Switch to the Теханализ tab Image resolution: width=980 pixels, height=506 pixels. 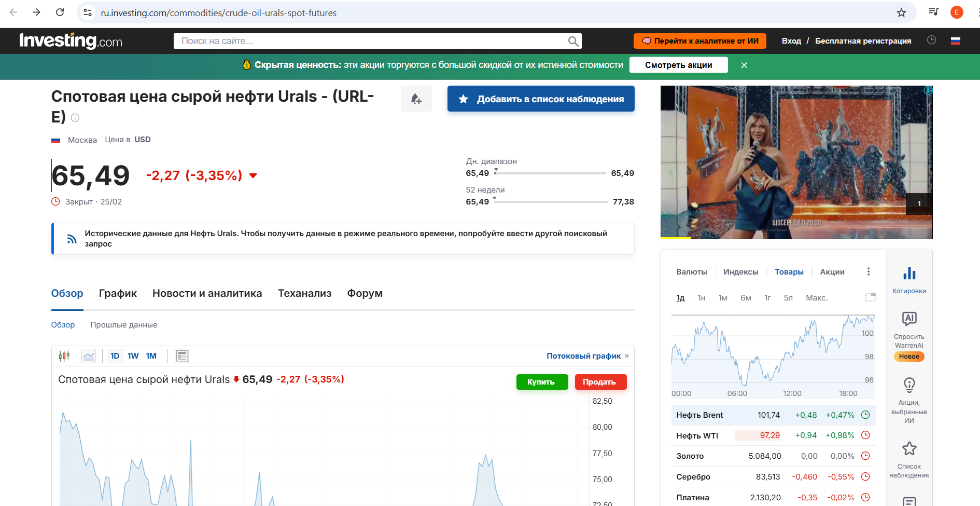click(304, 293)
